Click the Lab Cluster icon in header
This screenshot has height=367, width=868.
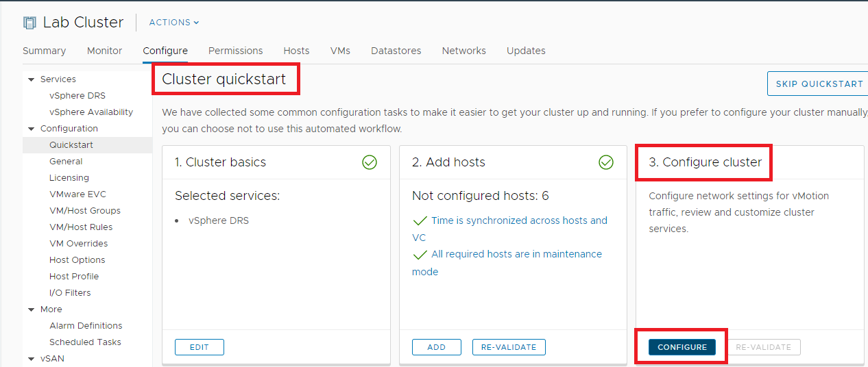pos(29,23)
